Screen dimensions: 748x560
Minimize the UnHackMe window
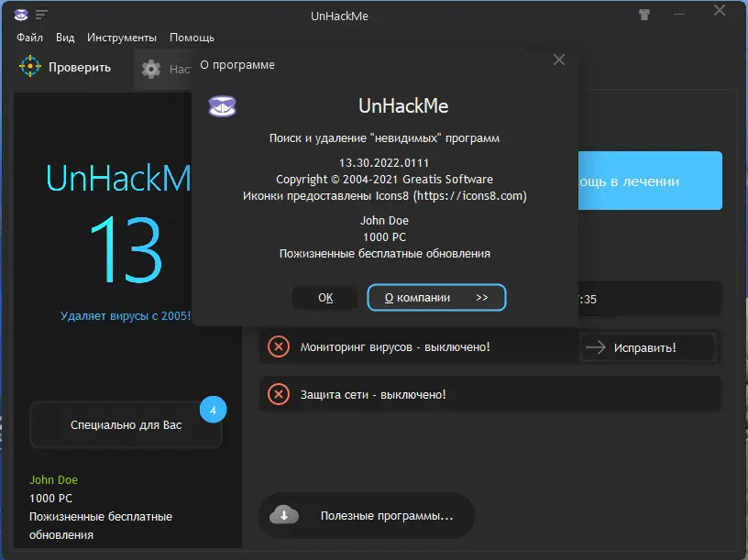point(679,15)
